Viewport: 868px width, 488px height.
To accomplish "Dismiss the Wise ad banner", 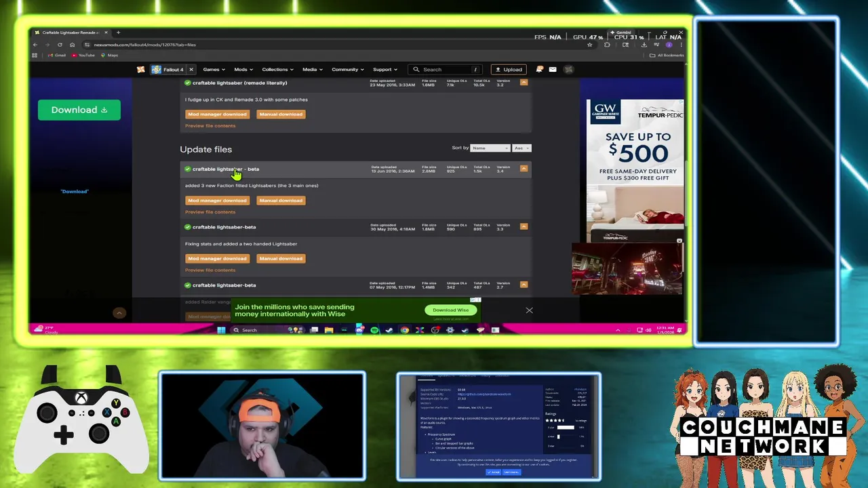I will pyautogui.click(x=529, y=310).
